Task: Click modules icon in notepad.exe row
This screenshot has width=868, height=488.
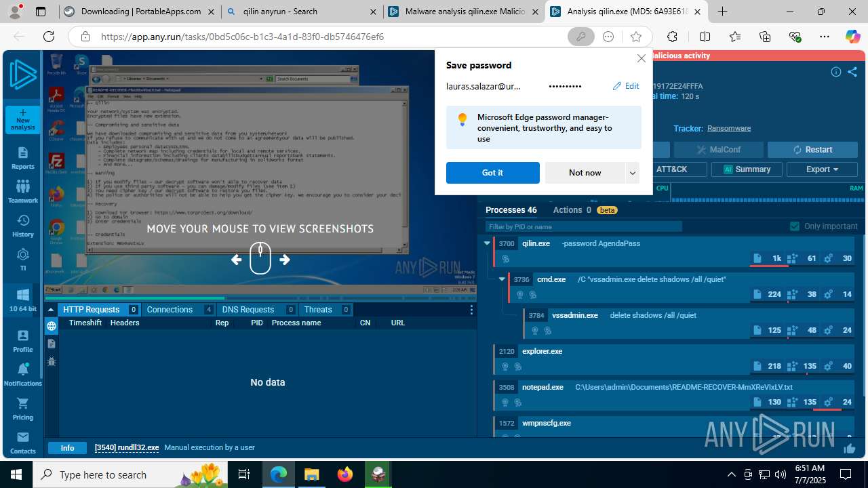Action: coord(791,402)
